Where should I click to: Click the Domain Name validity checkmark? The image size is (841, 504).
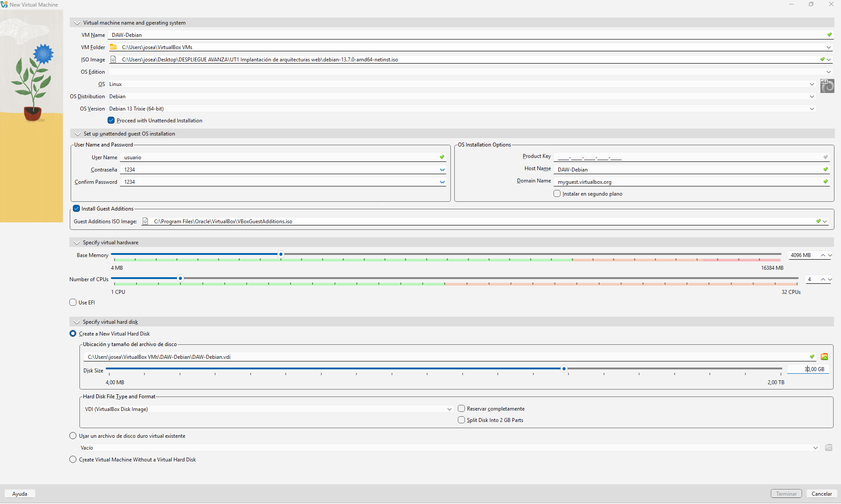pyautogui.click(x=825, y=182)
